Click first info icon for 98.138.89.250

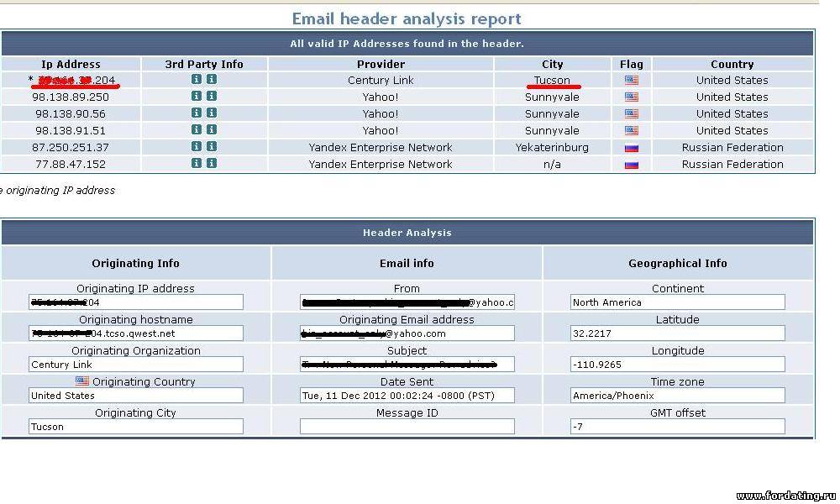[197, 97]
